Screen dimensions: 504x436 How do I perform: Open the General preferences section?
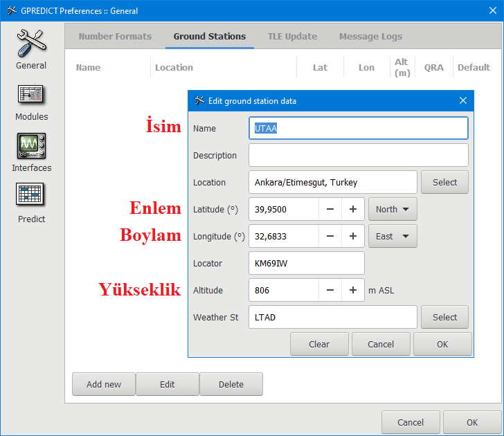click(31, 50)
